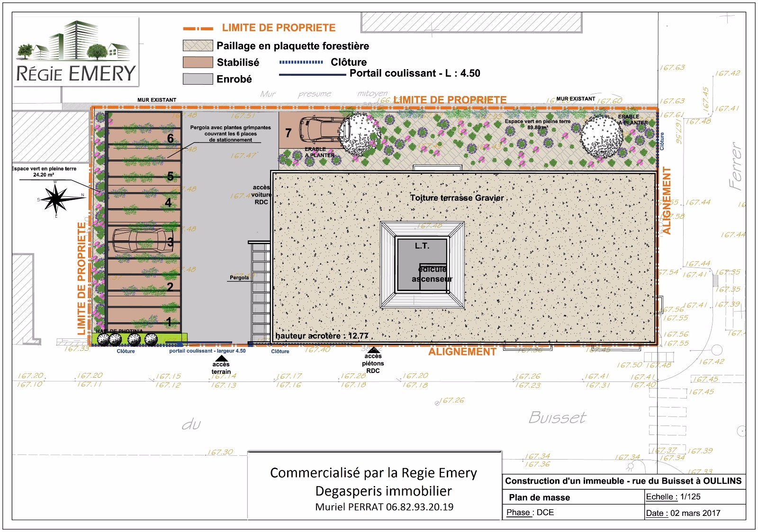Click the maple tree near Clôture Ferrer side
The width and height of the screenshot is (758, 532).
pyautogui.click(x=602, y=136)
